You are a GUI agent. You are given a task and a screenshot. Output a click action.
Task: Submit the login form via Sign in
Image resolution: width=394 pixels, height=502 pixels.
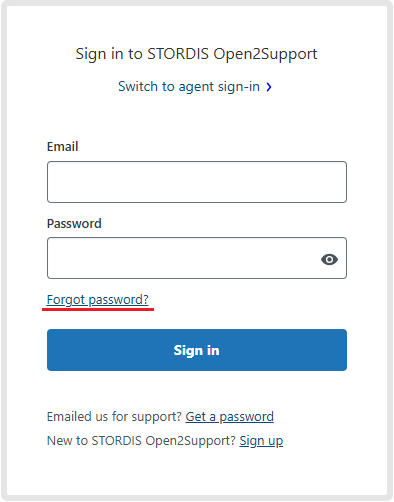tap(197, 350)
